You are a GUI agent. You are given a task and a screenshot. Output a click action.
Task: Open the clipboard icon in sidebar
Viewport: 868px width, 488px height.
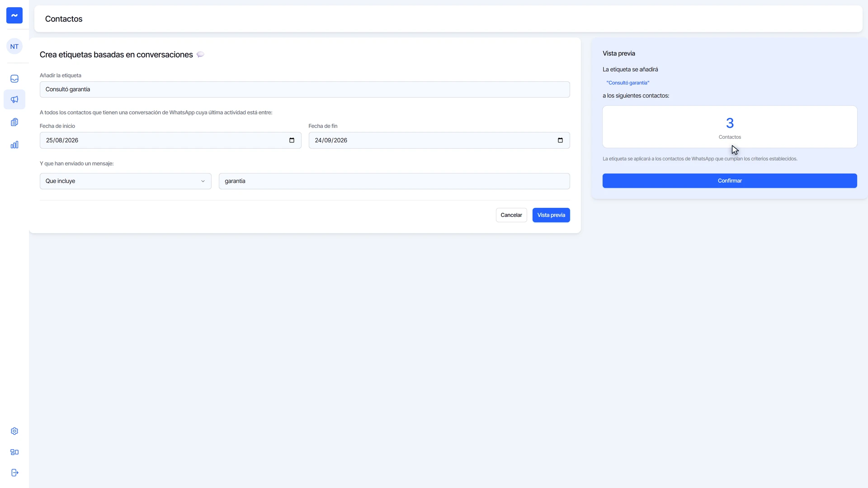pos(14,122)
